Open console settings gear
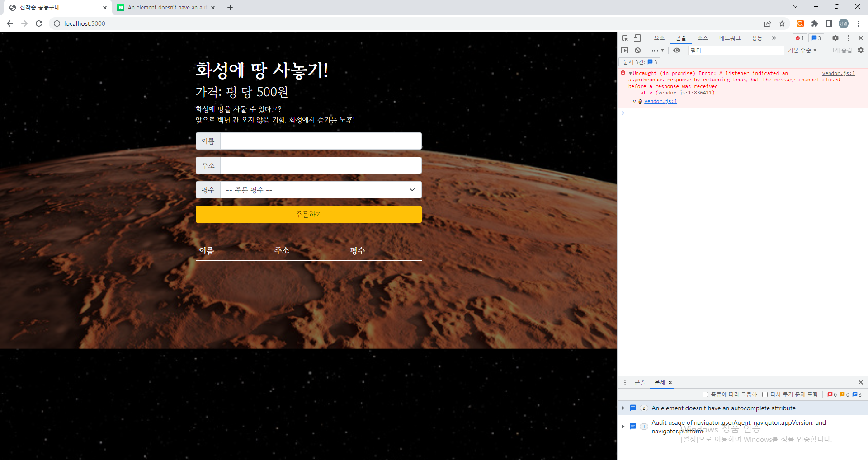 pos(861,50)
